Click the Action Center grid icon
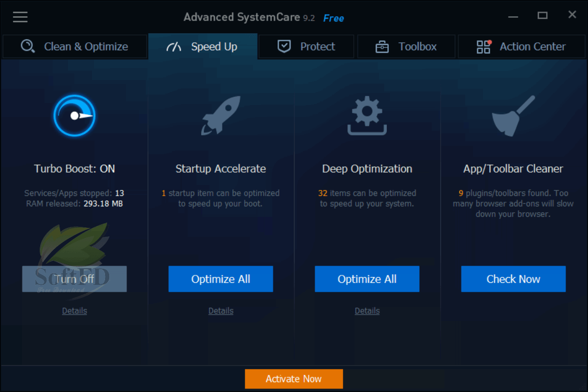 [x=484, y=47]
